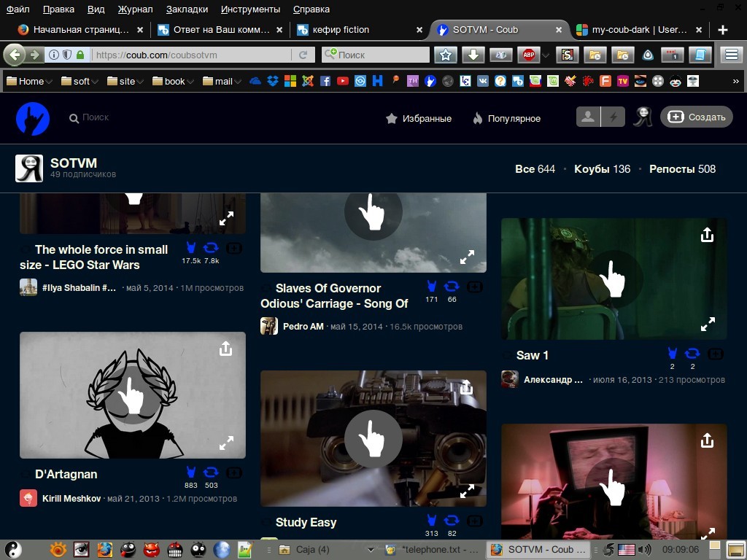
Task: Share the D'Artagnan video
Action: point(225,349)
